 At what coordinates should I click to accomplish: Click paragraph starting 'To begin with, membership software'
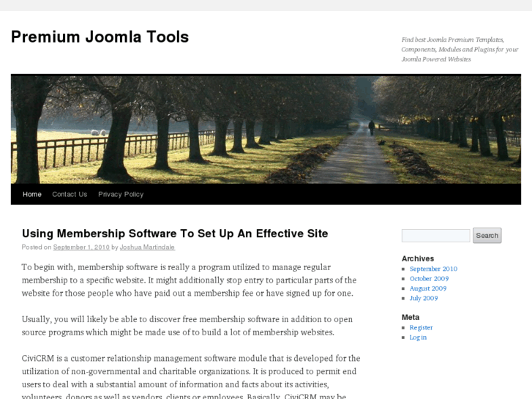(189, 280)
